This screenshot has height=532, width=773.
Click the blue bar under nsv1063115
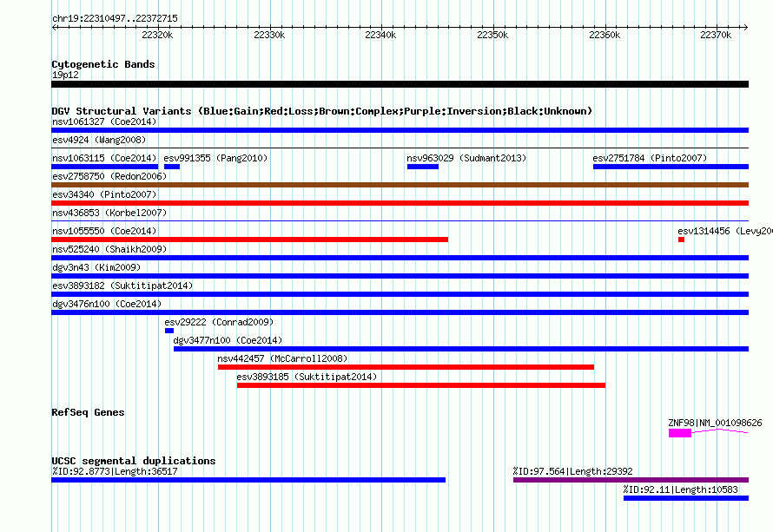point(104,167)
